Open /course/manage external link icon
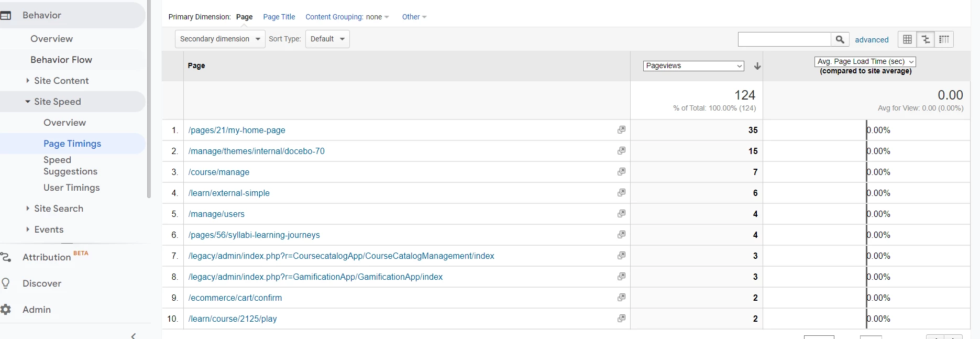The width and height of the screenshot is (980, 339). (621, 171)
